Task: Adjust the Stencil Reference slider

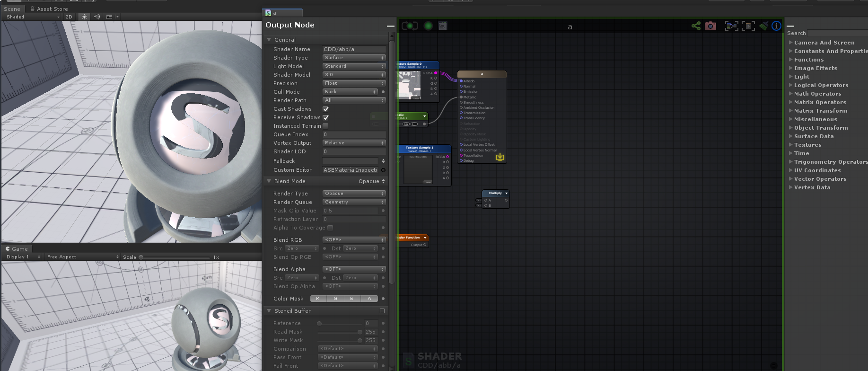Action: (340, 323)
